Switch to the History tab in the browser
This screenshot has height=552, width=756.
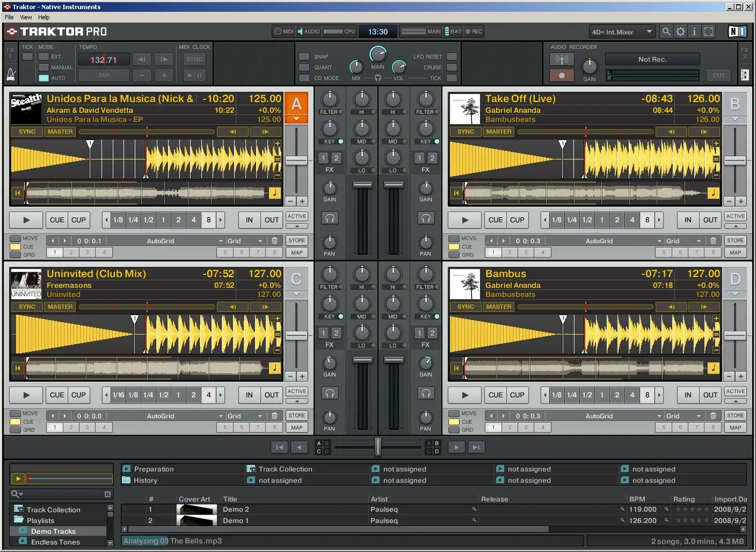click(x=145, y=480)
